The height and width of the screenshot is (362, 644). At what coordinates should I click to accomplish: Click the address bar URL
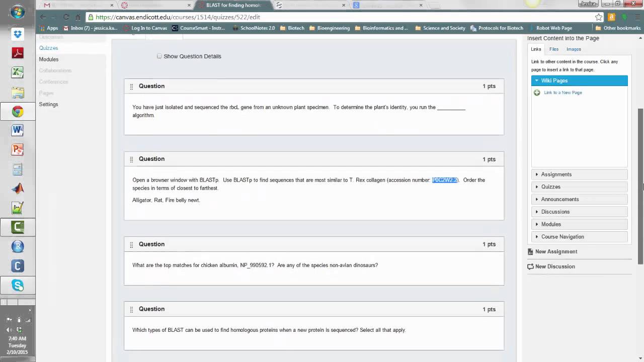(x=178, y=17)
